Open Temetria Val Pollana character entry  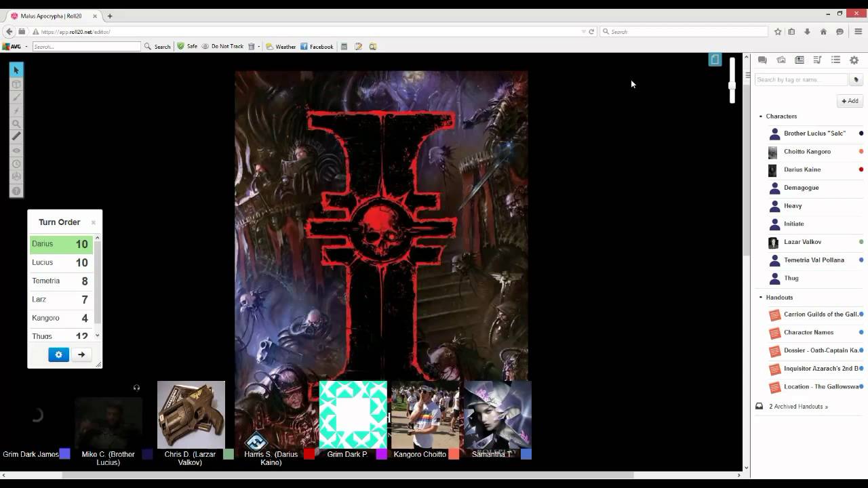tap(814, 260)
